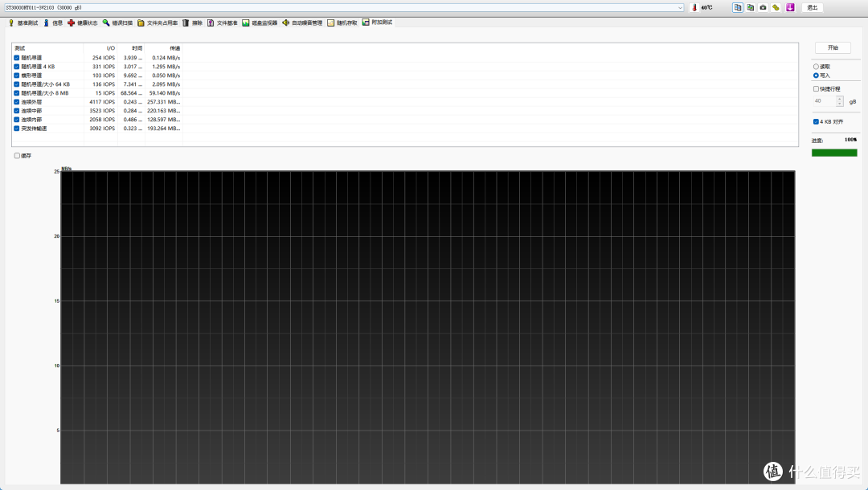Screen dimensions: 868x490
Task: Open the 磁盘监视器 disk monitor tab
Action: 260,22
